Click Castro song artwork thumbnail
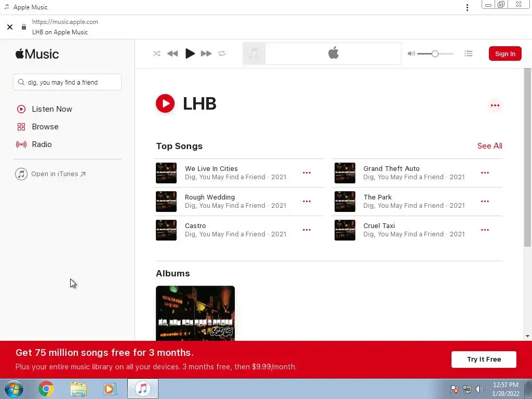532x399 pixels. [x=166, y=230]
